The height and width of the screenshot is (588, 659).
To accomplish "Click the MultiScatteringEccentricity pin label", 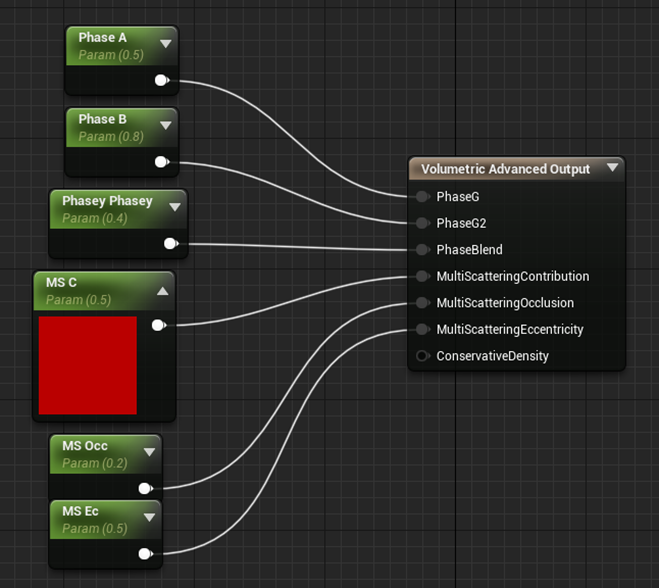I will 510,330.
